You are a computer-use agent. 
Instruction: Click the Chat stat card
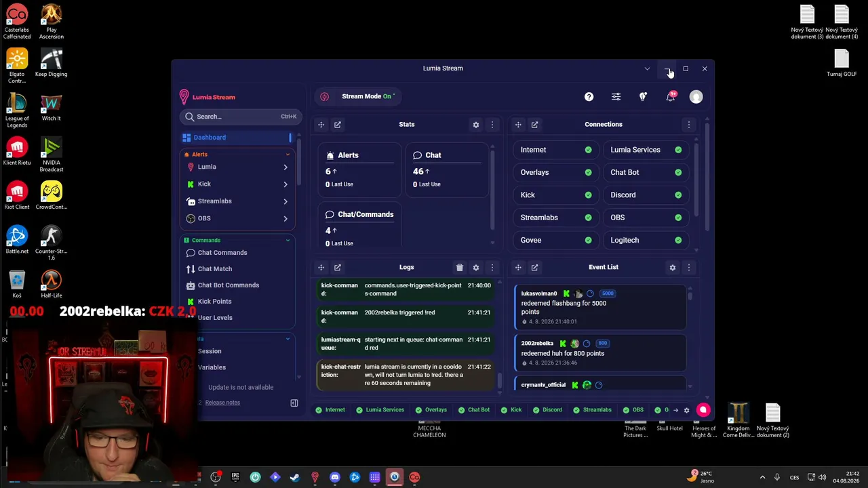[x=448, y=169]
